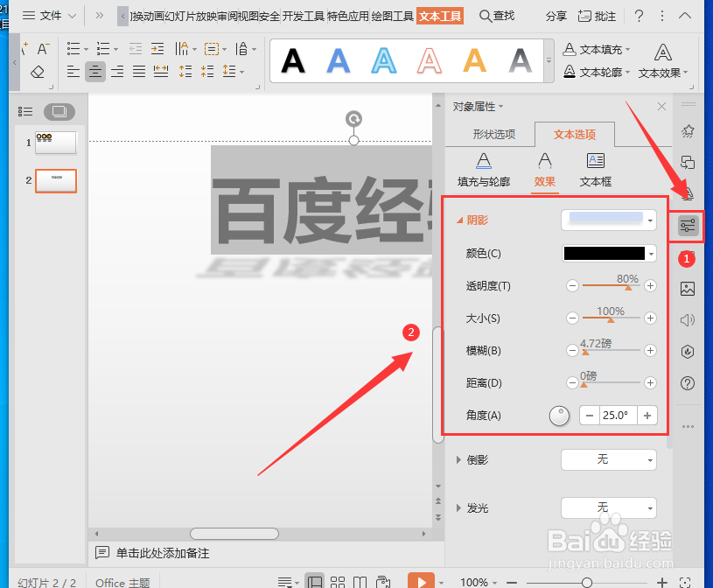713x588 pixels.
Task: Click the zoom slider in status bar
Action: (x=587, y=582)
